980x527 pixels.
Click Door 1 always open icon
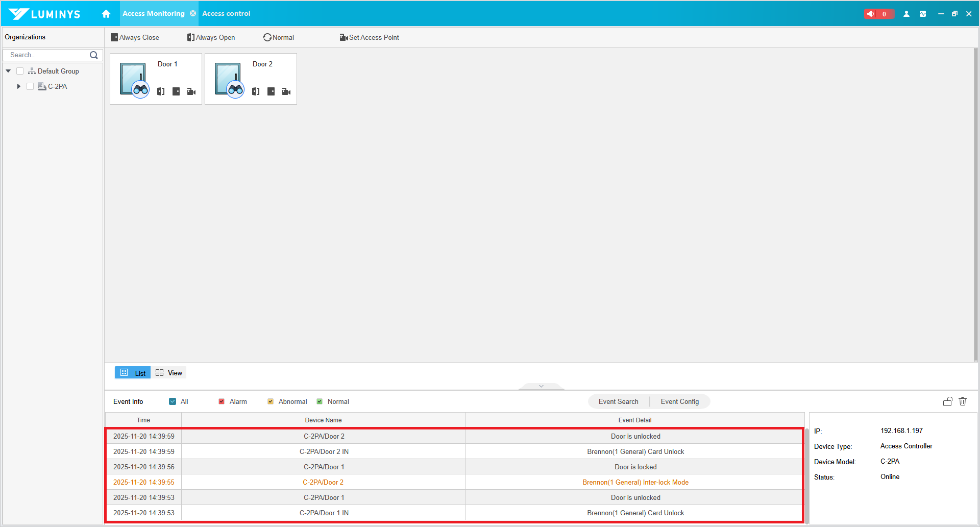(x=161, y=91)
